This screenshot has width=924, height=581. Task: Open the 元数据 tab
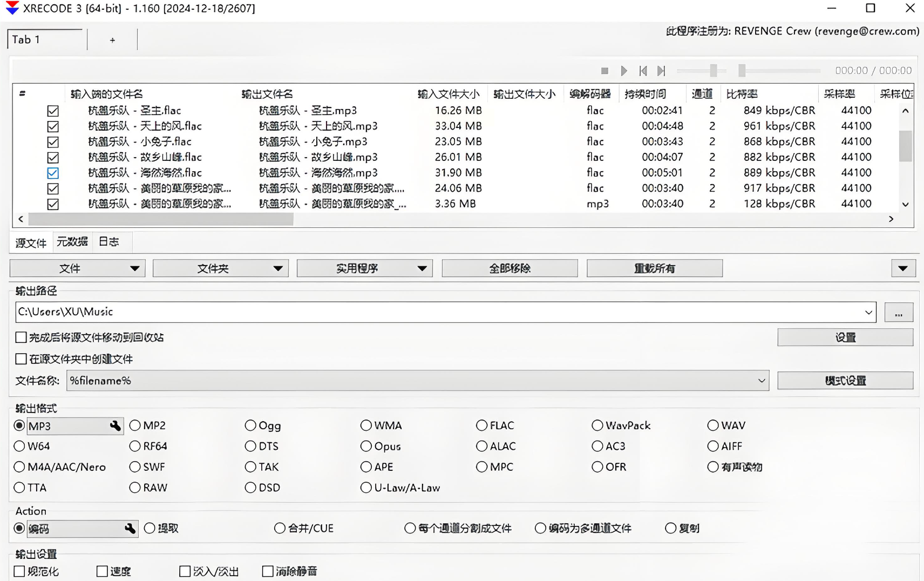(72, 242)
